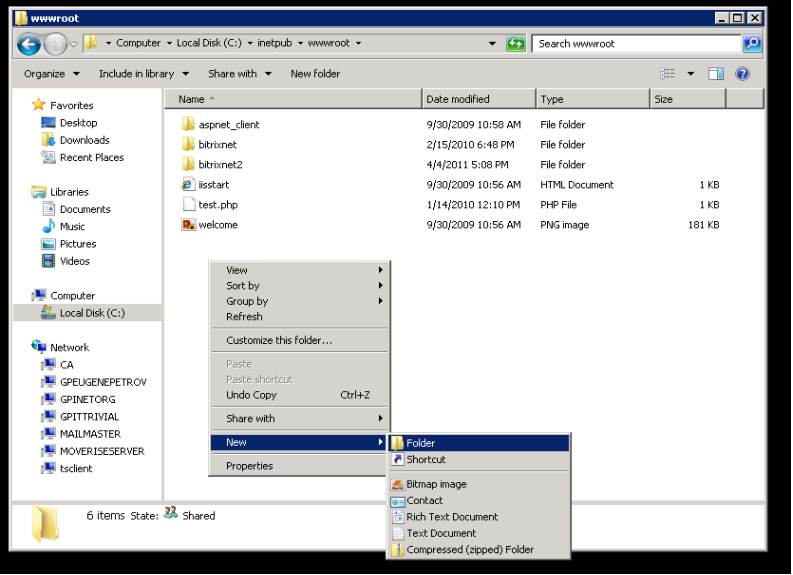The image size is (793, 575).
Task: Choose Folder in the New submenu
Action: 478,443
